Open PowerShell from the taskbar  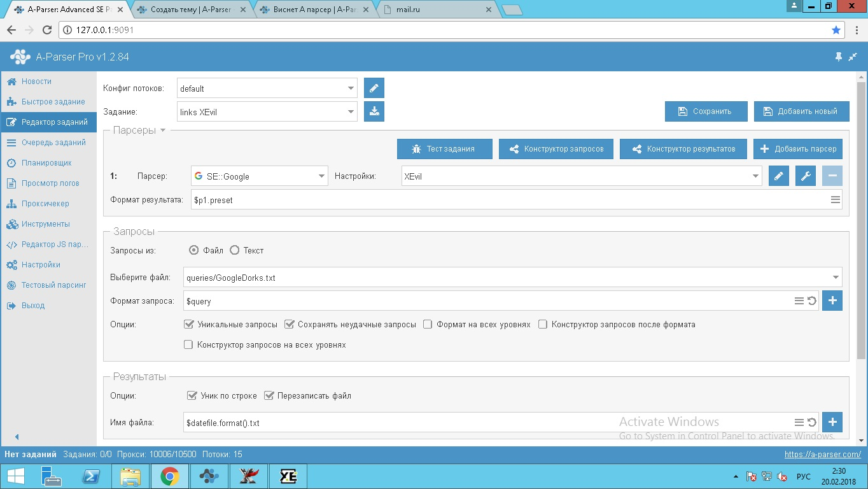click(92, 476)
